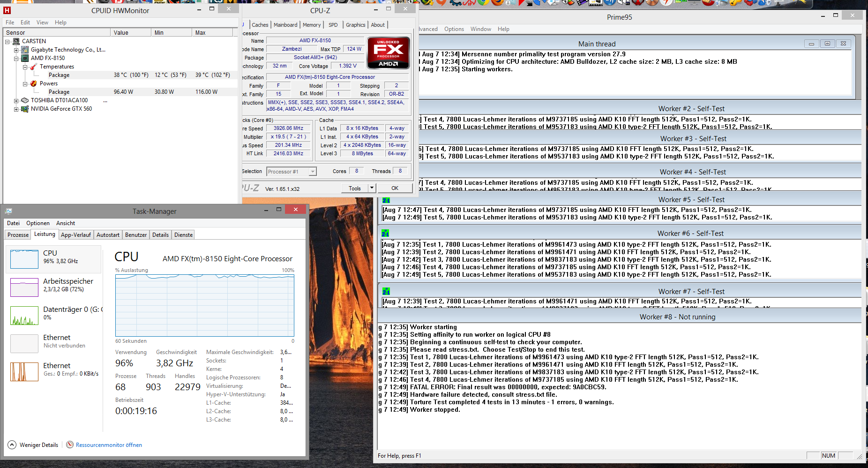The image size is (868, 468).
Task: Minimize the Prime95 Main thread child window
Action: [x=811, y=44]
